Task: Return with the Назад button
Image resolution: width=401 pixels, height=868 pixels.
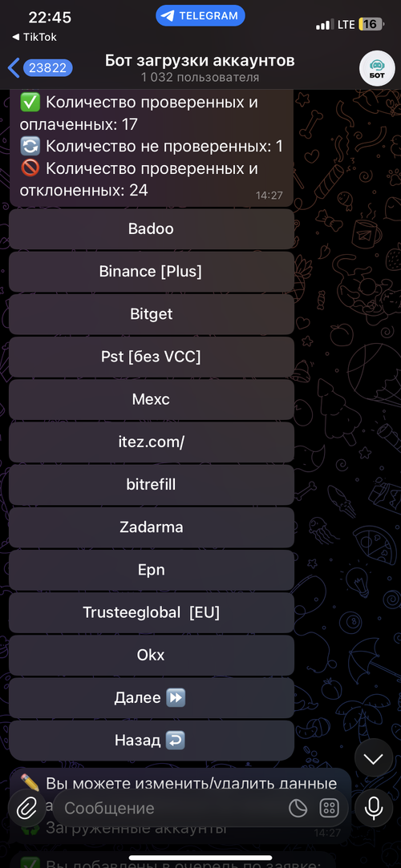Action: [152, 740]
